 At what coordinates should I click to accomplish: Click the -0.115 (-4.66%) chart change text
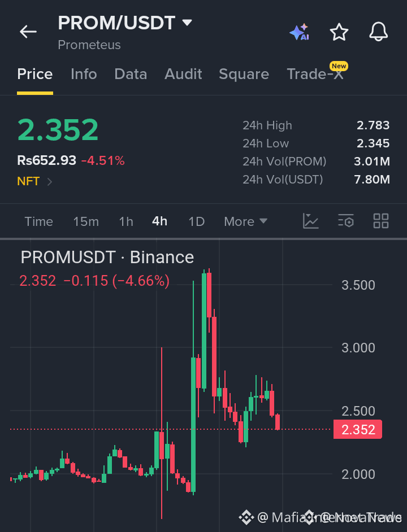(116, 281)
